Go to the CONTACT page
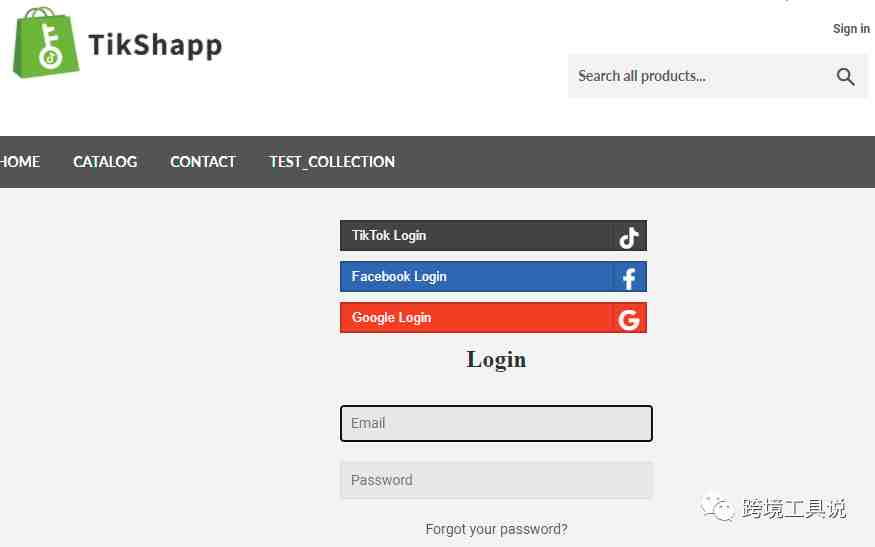875x547 pixels. click(x=203, y=162)
